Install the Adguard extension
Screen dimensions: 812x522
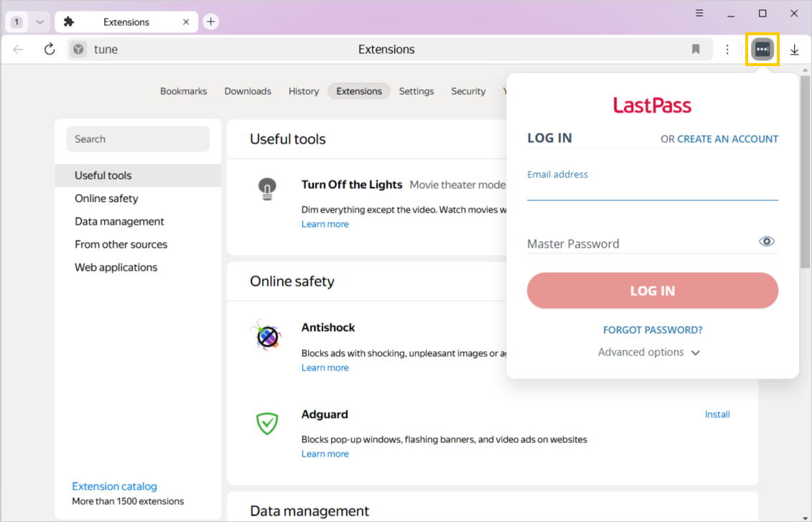click(x=717, y=414)
